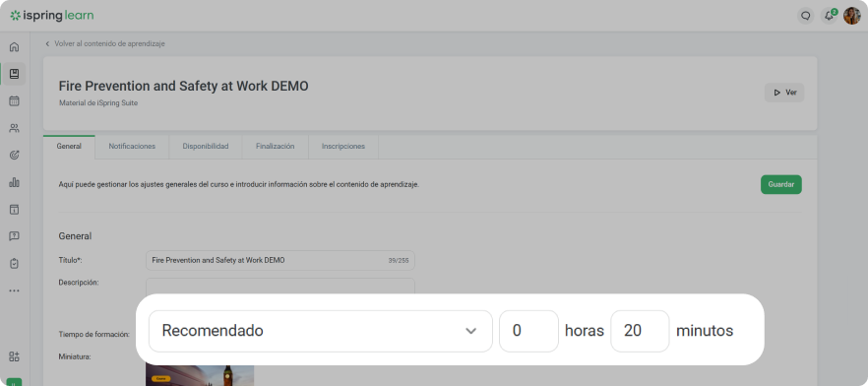
Task: Switch to the Inscripciones tab
Action: (x=343, y=147)
